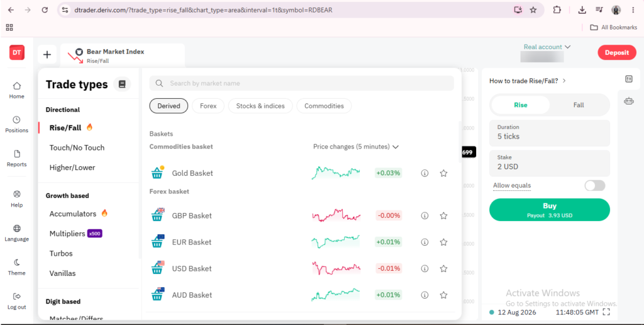Select the Forex market tab
Viewport: 644px width, 325px height.
pos(208,106)
